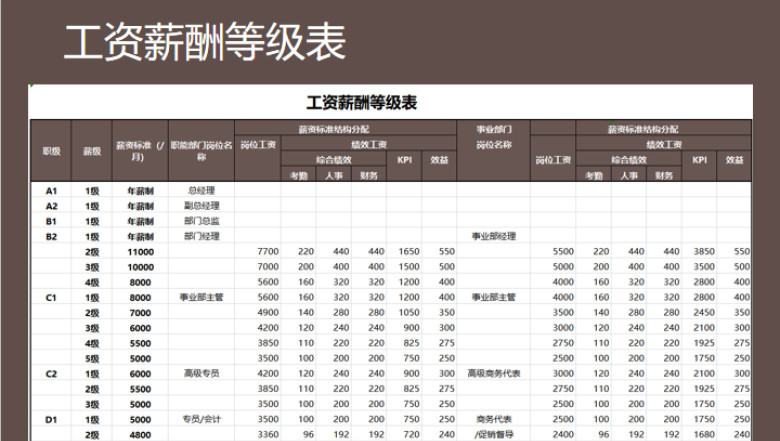Select the large white heading 工资薪酬等级表
The height and width of the screenshot is (441, 780).
tap(204, 43)
